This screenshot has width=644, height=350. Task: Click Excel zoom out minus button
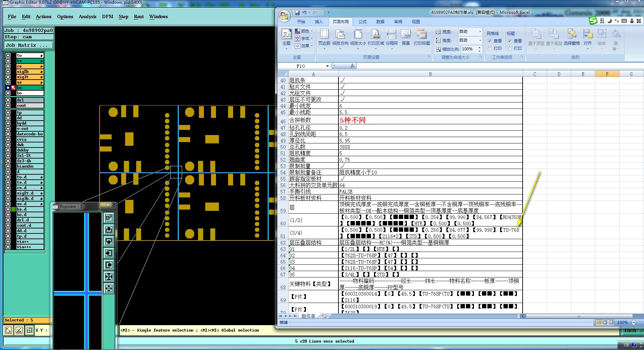[634, 322]
